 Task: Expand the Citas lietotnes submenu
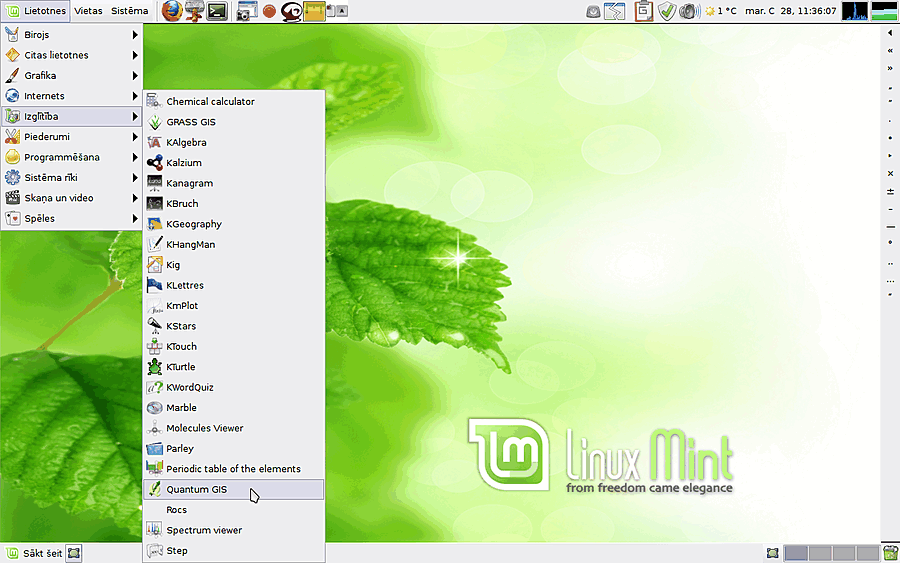point(72,55)
